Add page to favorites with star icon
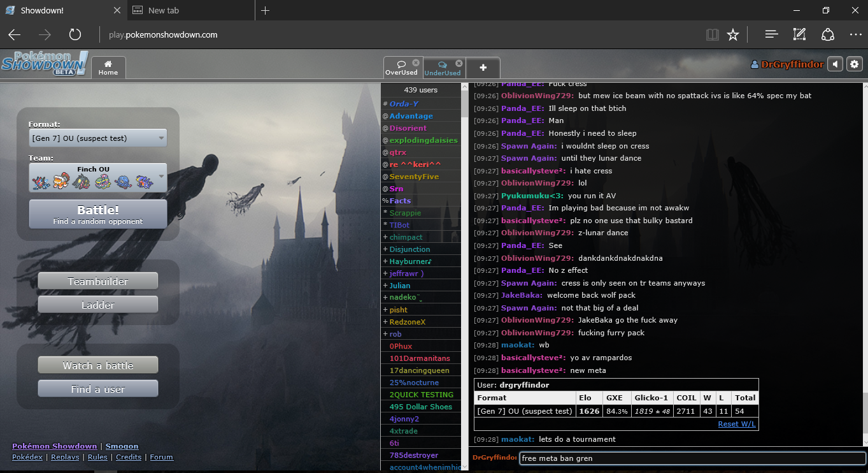This screenshot has height=473, width=868. click(733, 35)
